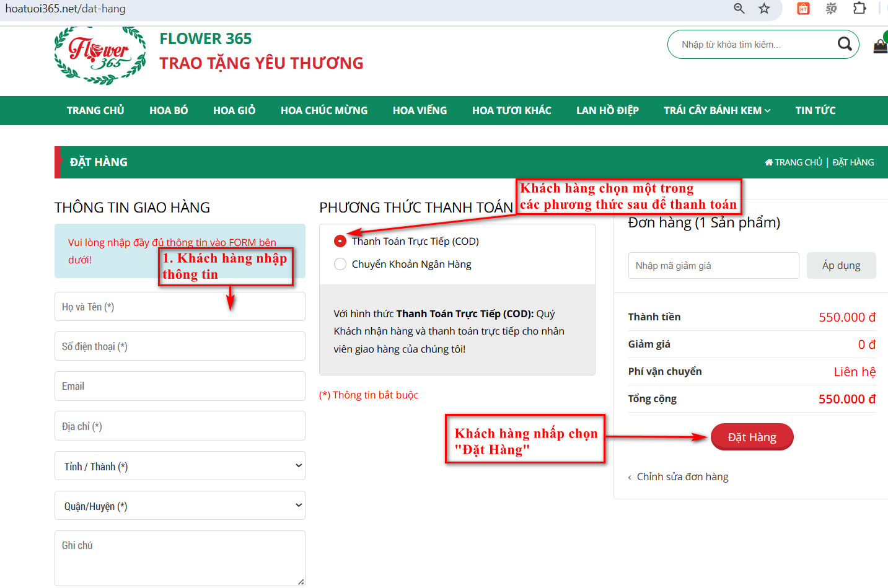Image resolution: width=888 pixels, height=588 pixels.
Task: Open the shopping bag cart icon
Action: [x=880, y=46]
